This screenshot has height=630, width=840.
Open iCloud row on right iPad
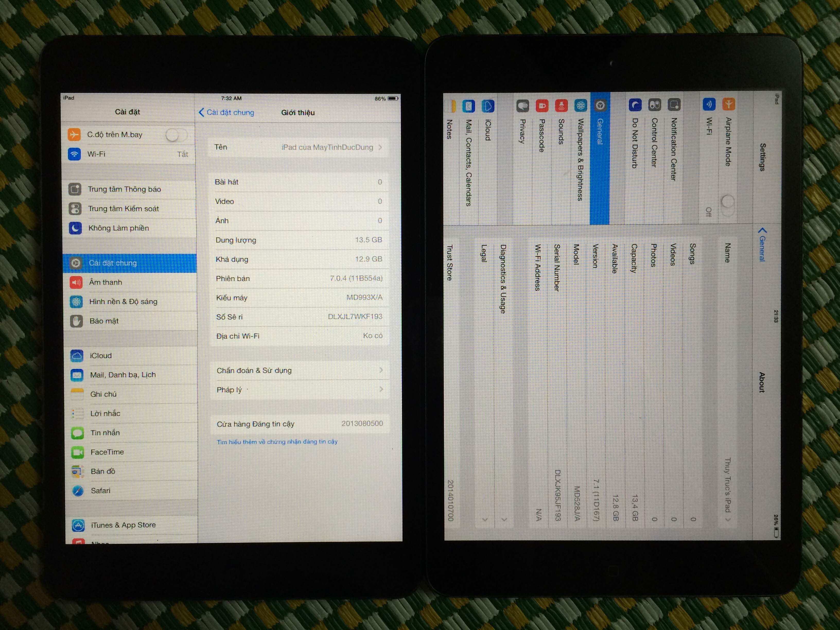(x=488, y=159)
